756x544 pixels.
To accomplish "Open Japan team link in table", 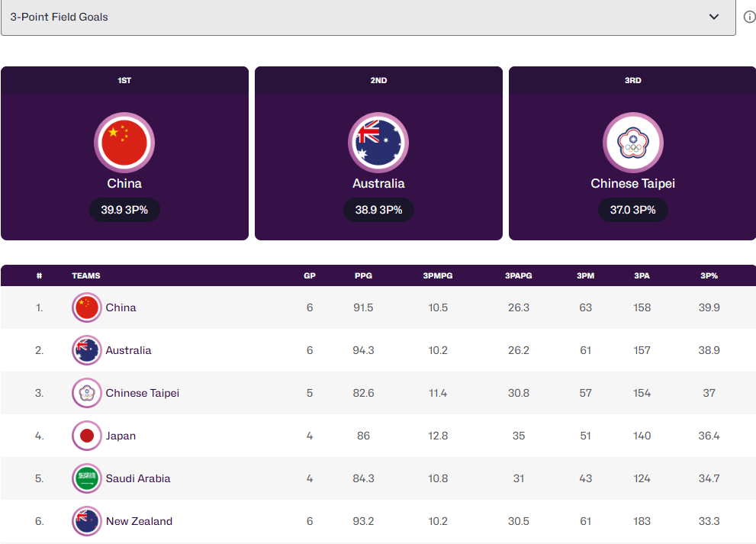I will (x=121, y=436).
